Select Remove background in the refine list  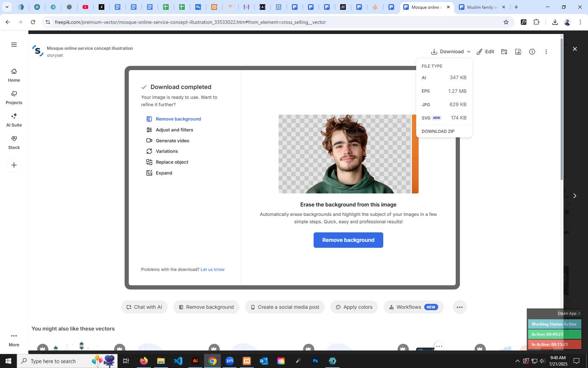coord(174,119)
